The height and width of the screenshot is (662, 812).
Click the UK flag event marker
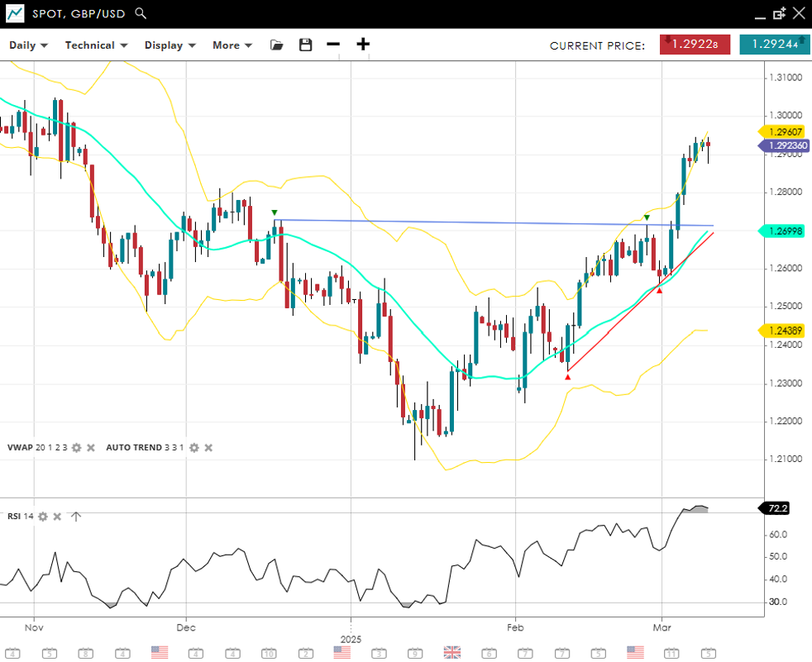click(x=451, y=652)
